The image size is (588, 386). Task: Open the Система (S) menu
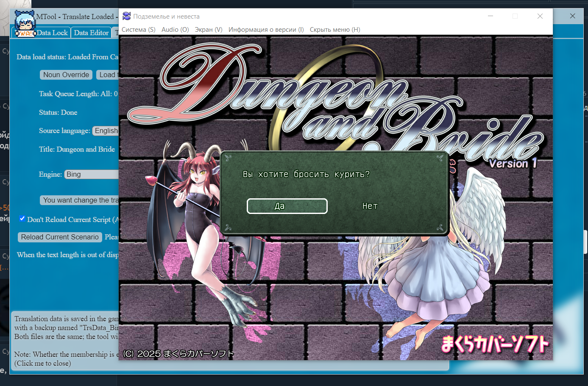(139, 30)
